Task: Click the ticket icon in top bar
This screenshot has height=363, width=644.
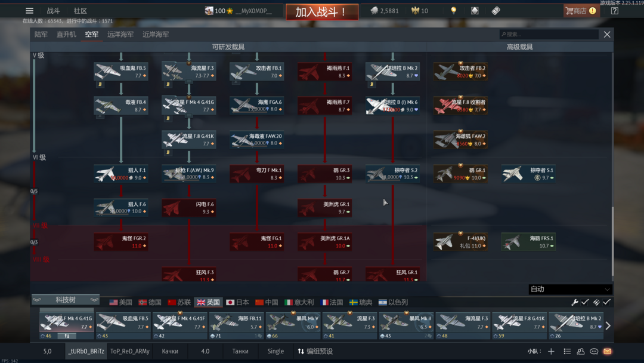Action: pyautogui.click(x=496, y=11)
